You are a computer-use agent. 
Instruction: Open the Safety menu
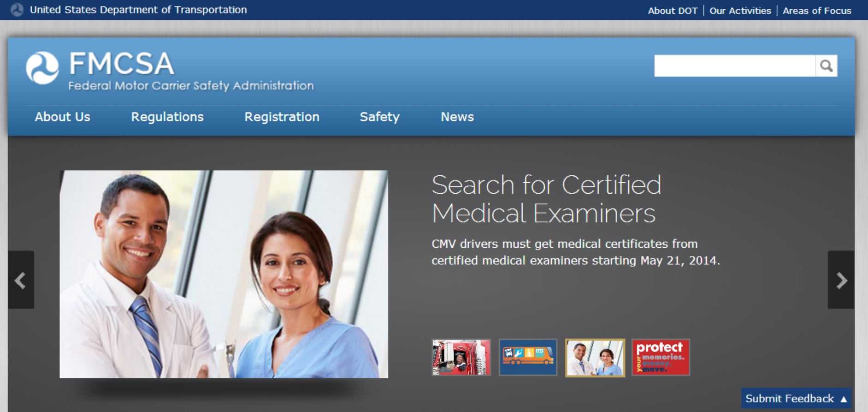[x=379, y=117]
